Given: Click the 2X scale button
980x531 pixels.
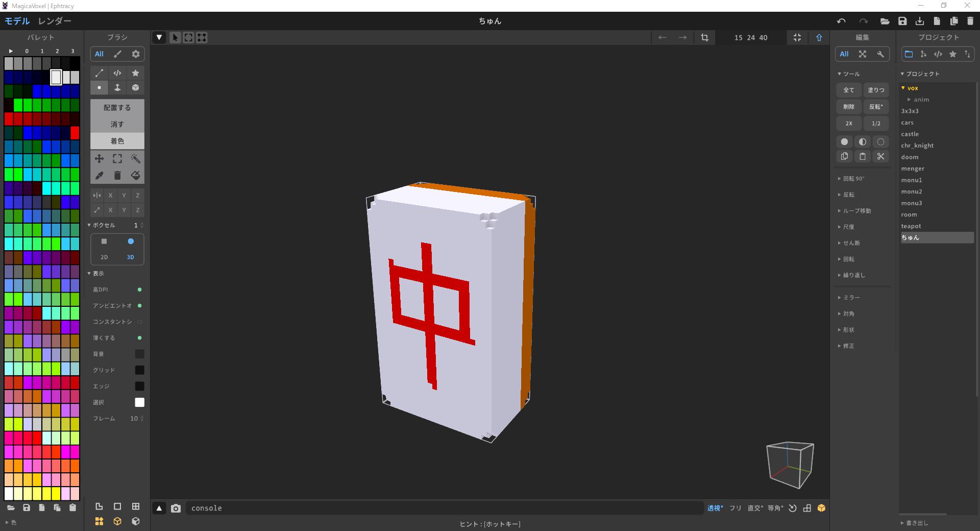Looking at the screenshot, I should click(x=848, y=123).
